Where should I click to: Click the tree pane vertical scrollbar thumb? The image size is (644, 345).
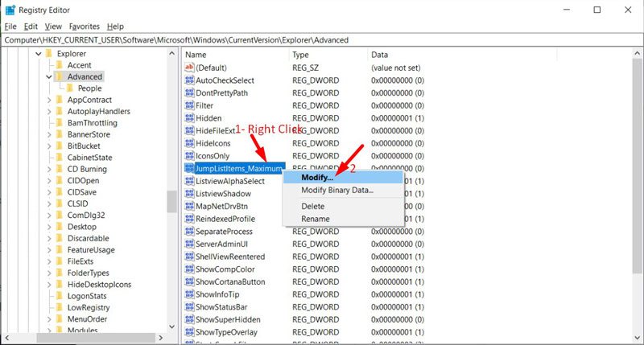click(x=171, y=202)
